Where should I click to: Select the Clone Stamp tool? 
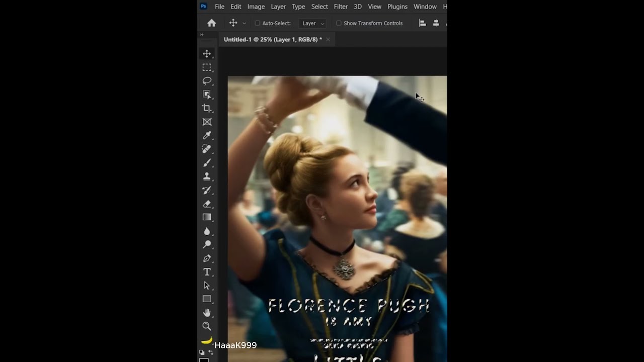click(x=207, y=176)
